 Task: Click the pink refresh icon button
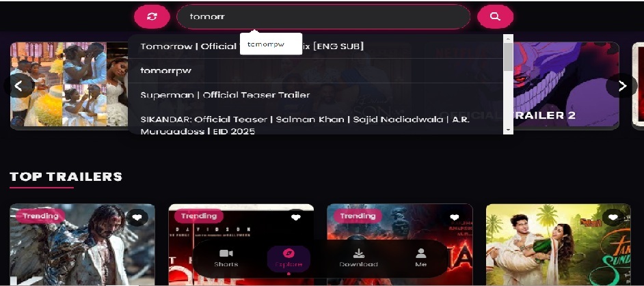[x=152, y=17]
